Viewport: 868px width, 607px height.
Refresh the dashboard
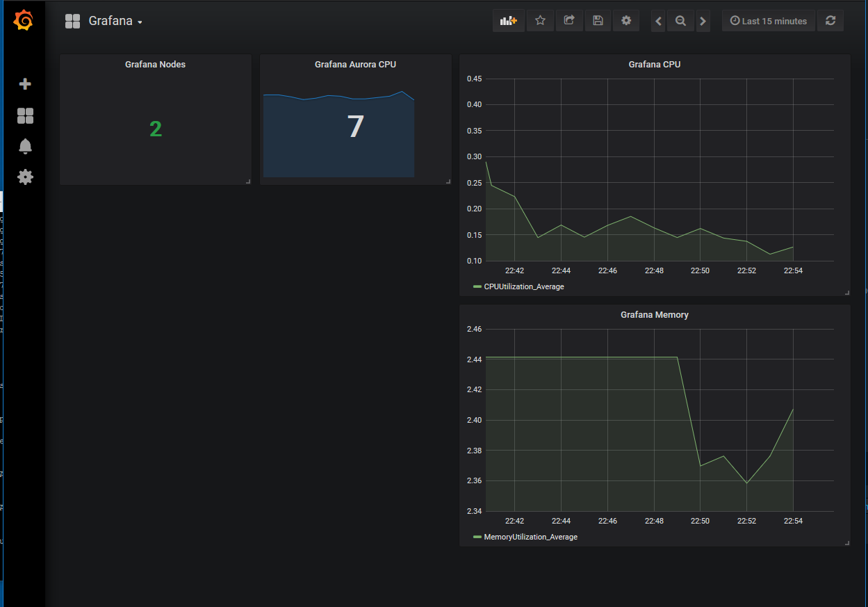coord(830,21)
